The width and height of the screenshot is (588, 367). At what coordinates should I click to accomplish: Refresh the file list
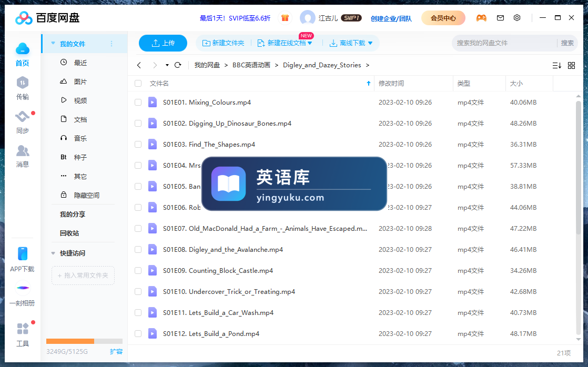[x=178, y=65]
